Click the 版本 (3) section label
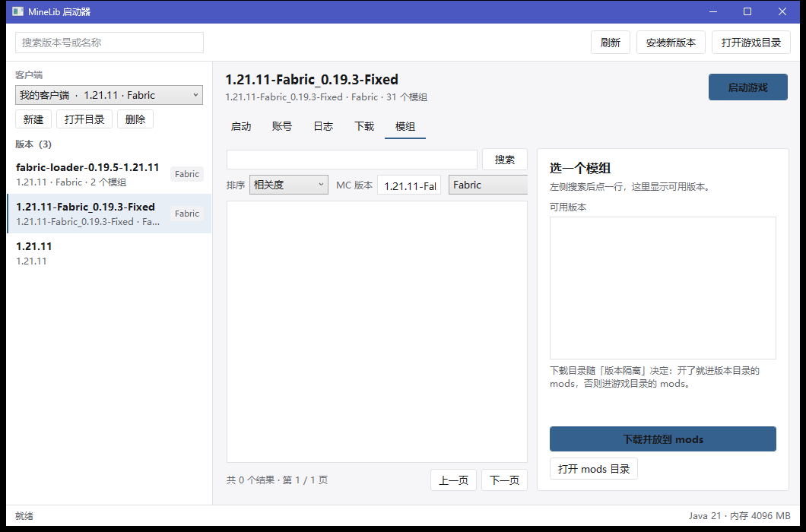 (x=33, y=144)
